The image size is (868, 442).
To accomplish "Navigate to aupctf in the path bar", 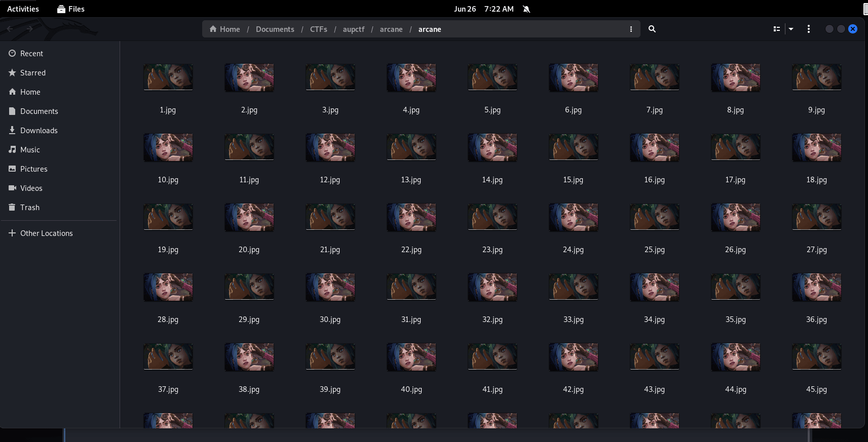I will (x=354, y=29).
